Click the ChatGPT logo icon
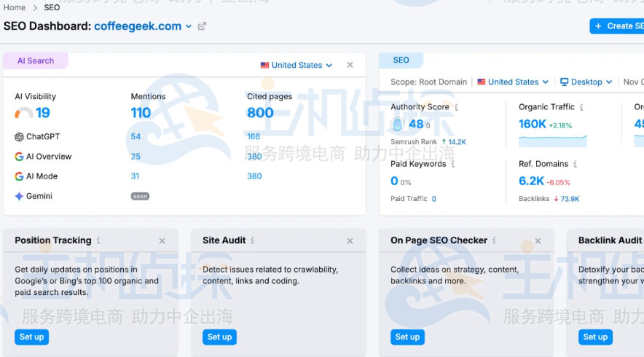 click(19, 137)
